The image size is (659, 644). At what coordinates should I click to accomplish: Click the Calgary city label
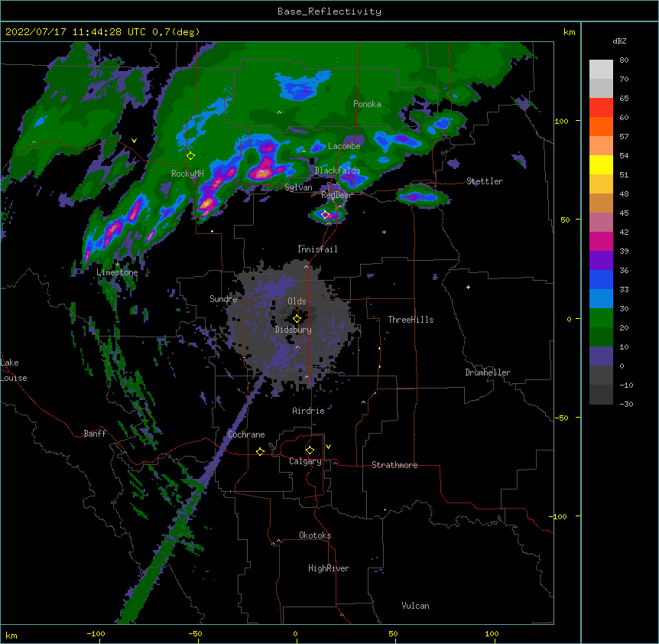[x=305, y=461]
